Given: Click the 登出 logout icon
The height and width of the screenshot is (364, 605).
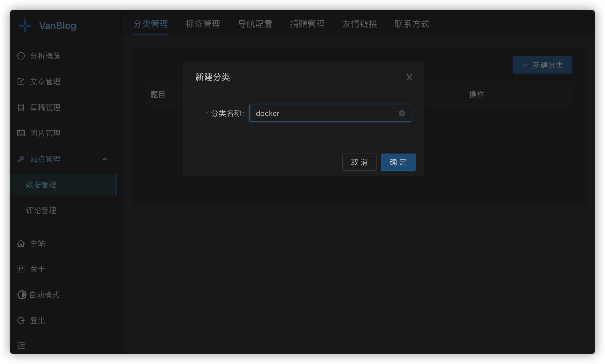Looking at the screenshot, I should [x=21, y=321].
